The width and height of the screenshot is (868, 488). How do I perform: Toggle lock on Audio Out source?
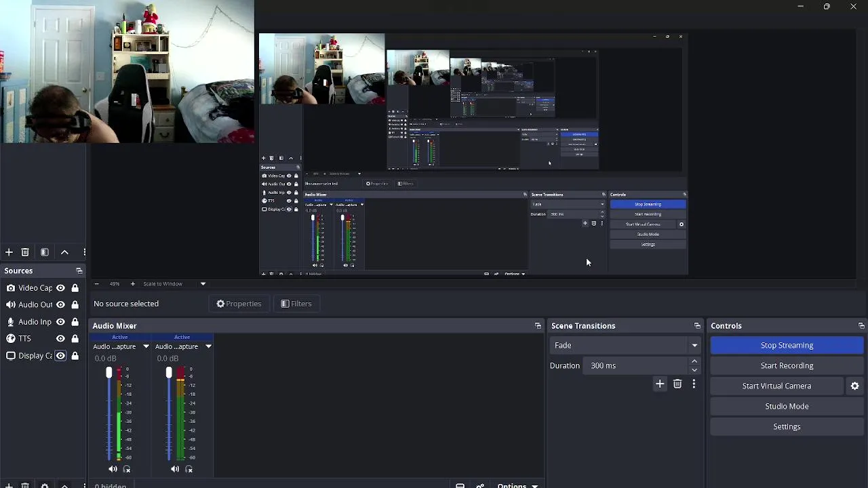tap(75, 305)
